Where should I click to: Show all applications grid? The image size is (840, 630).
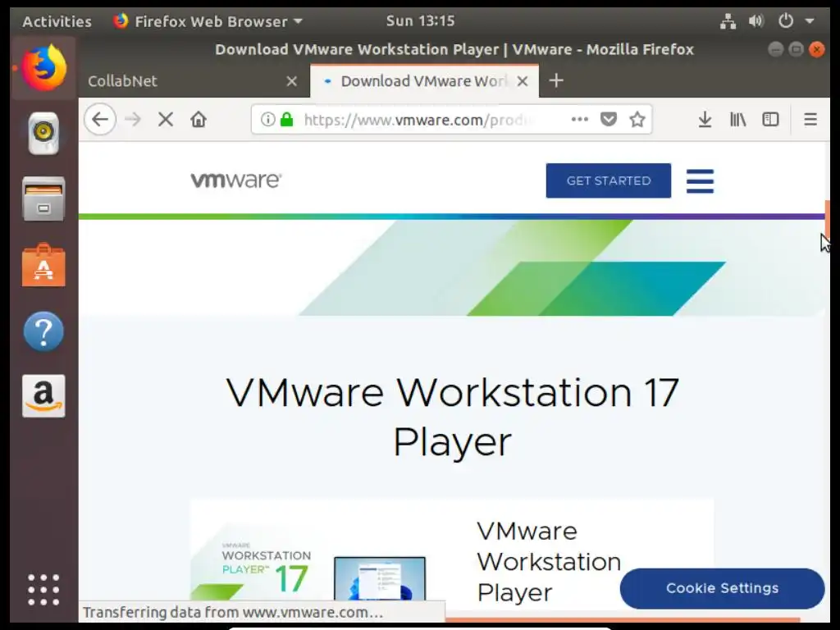43,589
